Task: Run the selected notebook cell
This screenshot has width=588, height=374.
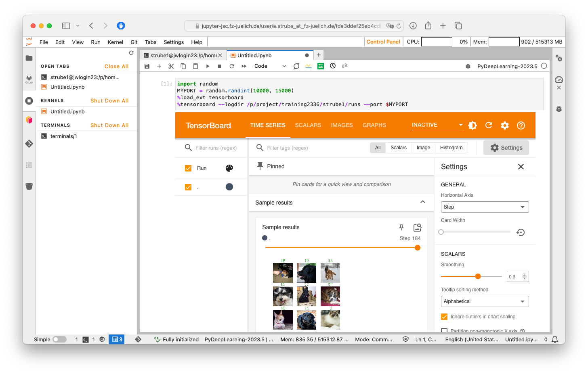Action: pyautogui.click(x=208, y=66)
